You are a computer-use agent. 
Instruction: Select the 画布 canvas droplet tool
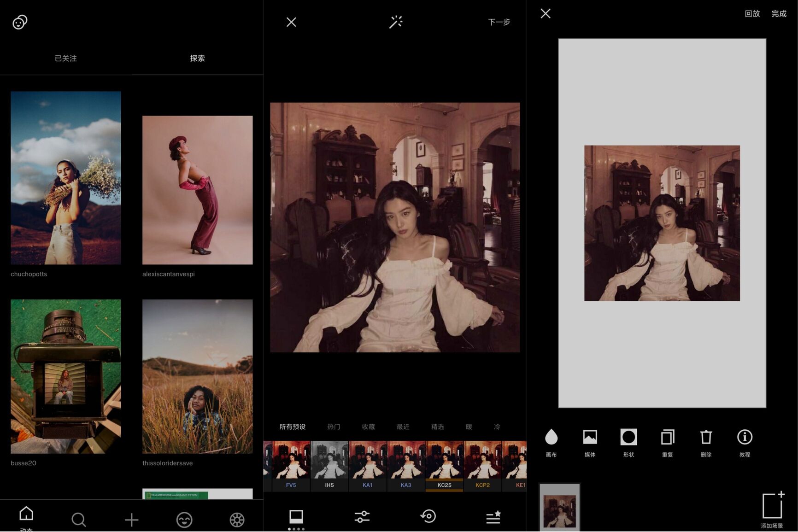point(552,443)
